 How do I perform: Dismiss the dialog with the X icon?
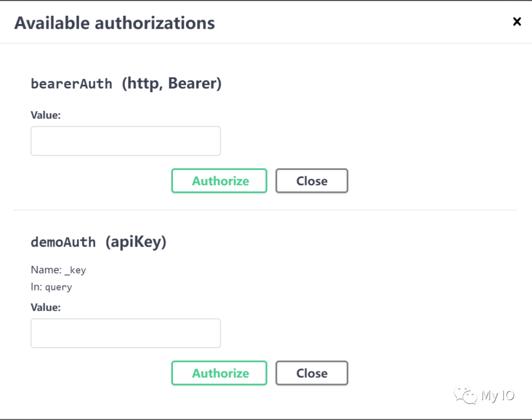coord(517,22)
